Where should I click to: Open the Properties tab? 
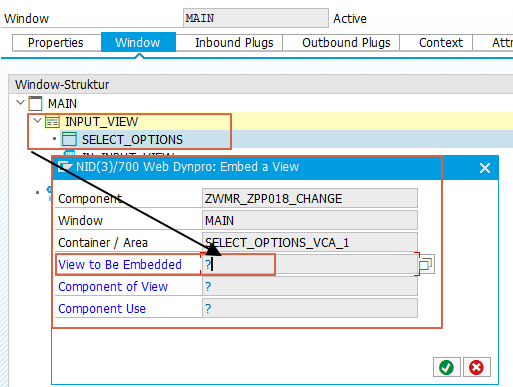[56, 43]
